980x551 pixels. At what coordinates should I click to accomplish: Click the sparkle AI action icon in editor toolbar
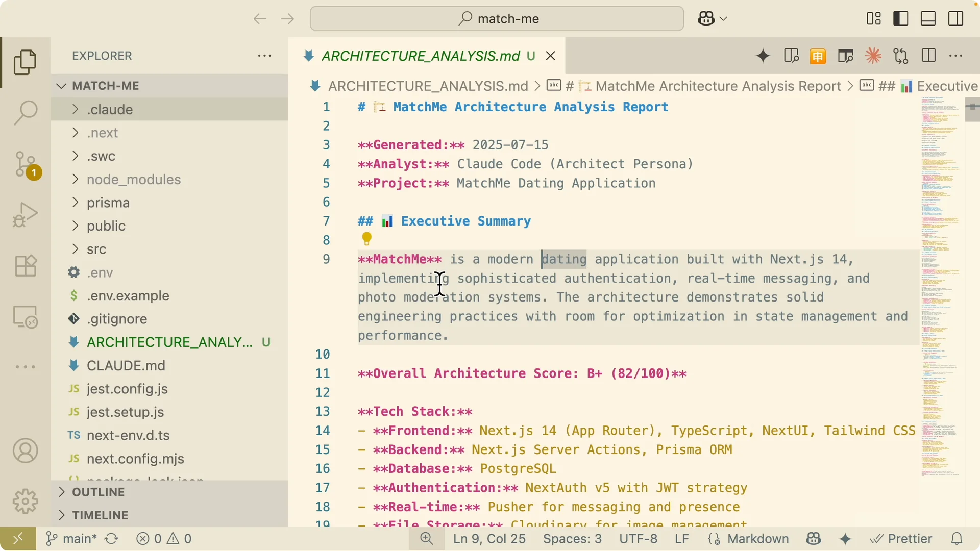[x=763, y=56]
